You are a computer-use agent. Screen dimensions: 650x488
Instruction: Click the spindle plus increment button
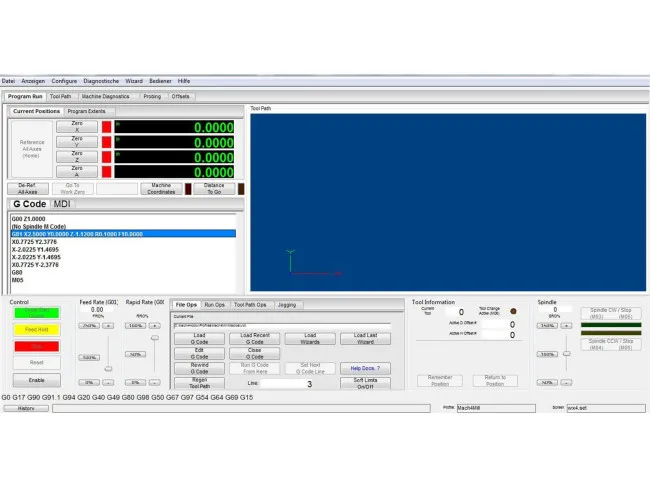tap(566, 325)
